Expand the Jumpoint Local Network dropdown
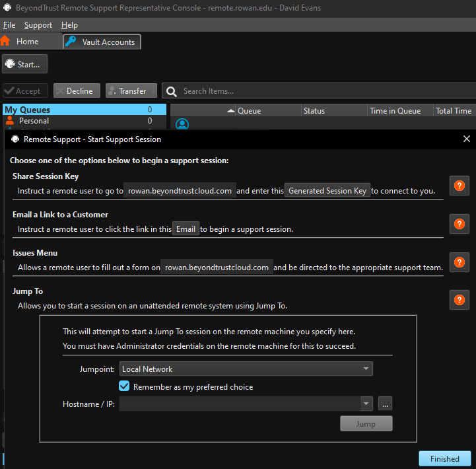Image resolution: width=476 pixels, height=469 pixels. click(x=366, y=369)
